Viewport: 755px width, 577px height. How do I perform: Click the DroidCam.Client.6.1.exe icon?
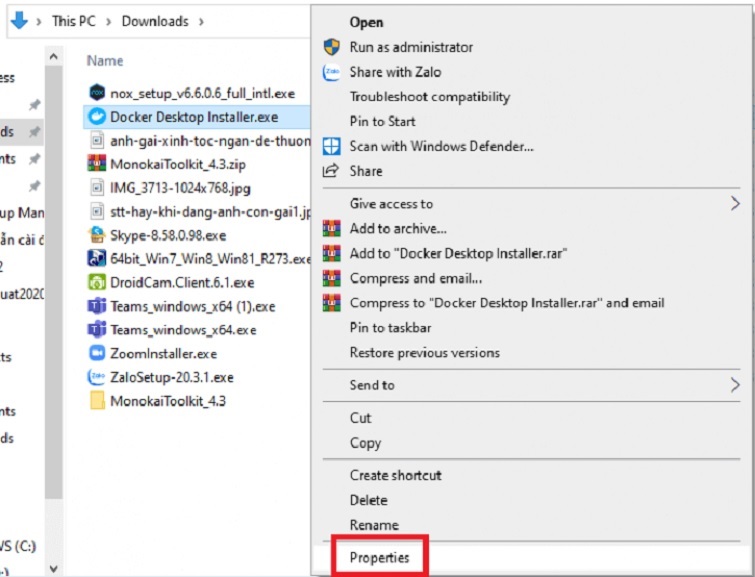click(x=97, y=282)
